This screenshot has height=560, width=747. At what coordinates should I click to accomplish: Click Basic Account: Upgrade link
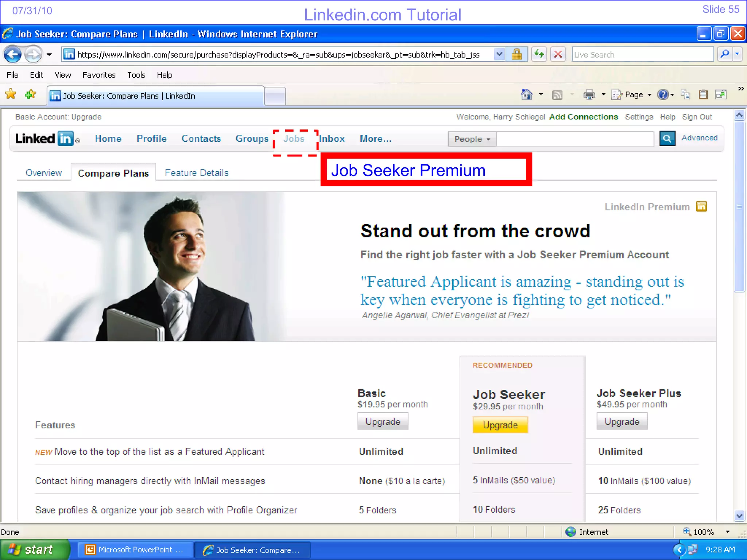point(58,117)
